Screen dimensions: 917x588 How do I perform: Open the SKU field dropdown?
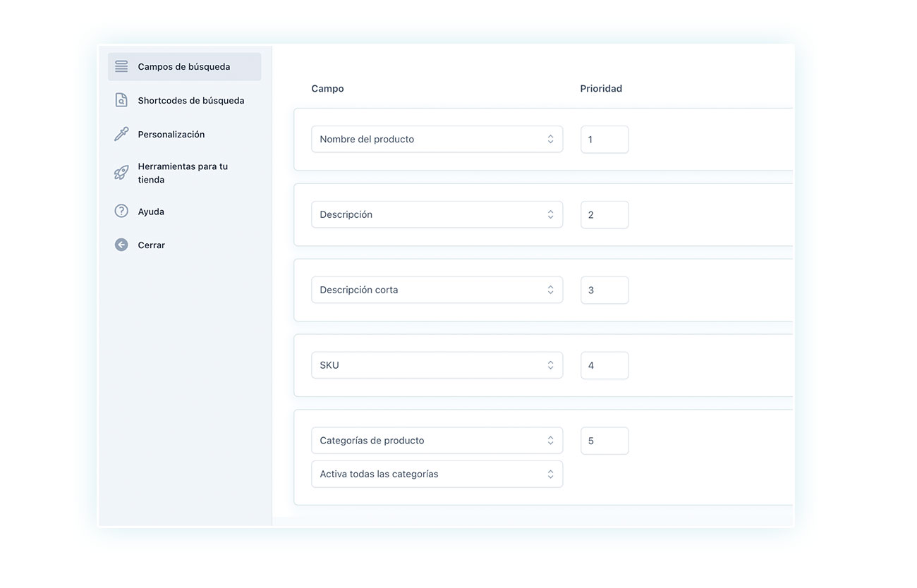437,365
